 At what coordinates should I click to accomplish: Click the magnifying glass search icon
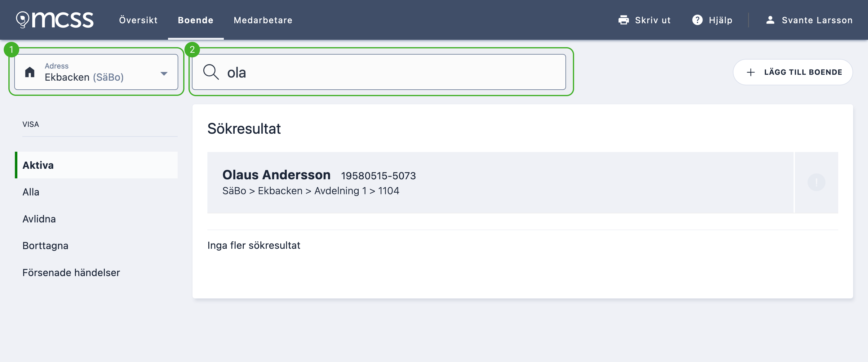(x=211, y=72)
